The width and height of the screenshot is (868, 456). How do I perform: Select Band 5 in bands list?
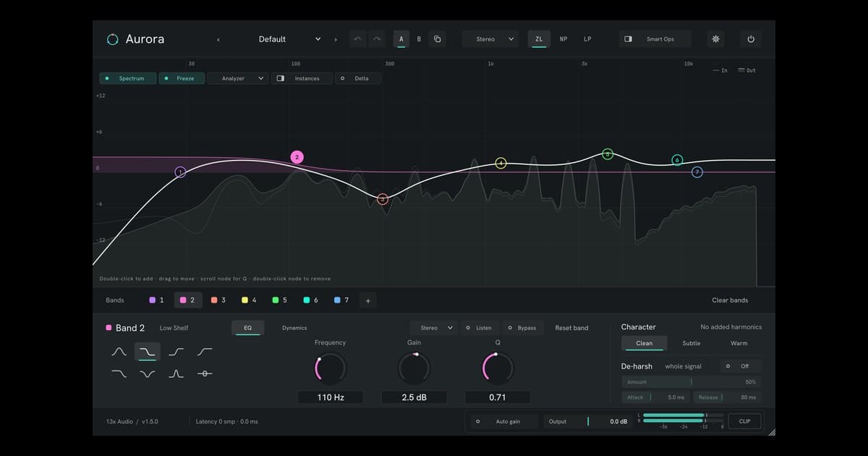click(x=279, y=300)
